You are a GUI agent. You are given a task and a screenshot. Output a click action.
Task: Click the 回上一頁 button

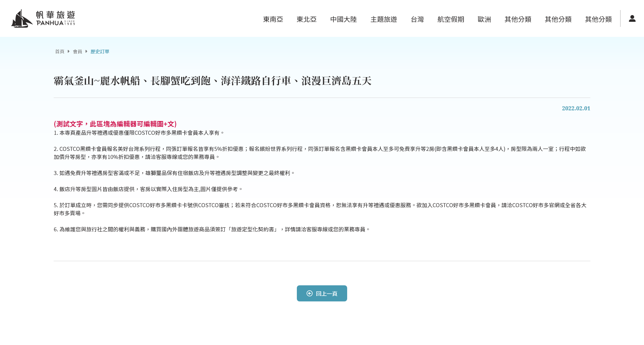322,293
